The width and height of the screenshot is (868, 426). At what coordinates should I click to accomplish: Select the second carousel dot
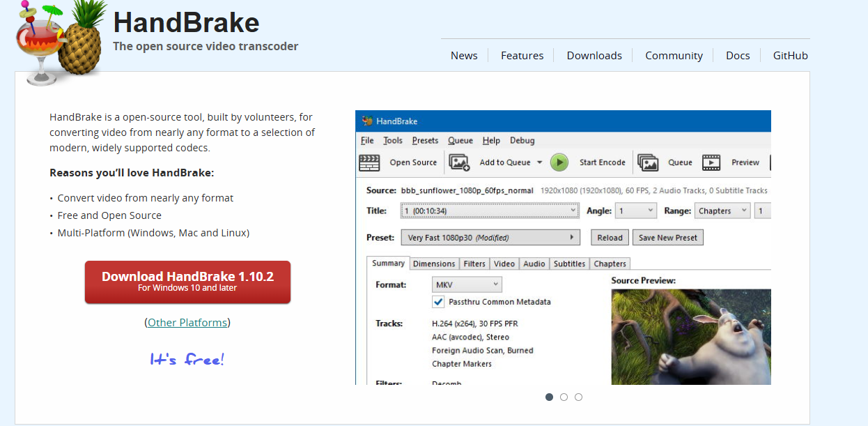pyautogui.click(x=564, y=397)
